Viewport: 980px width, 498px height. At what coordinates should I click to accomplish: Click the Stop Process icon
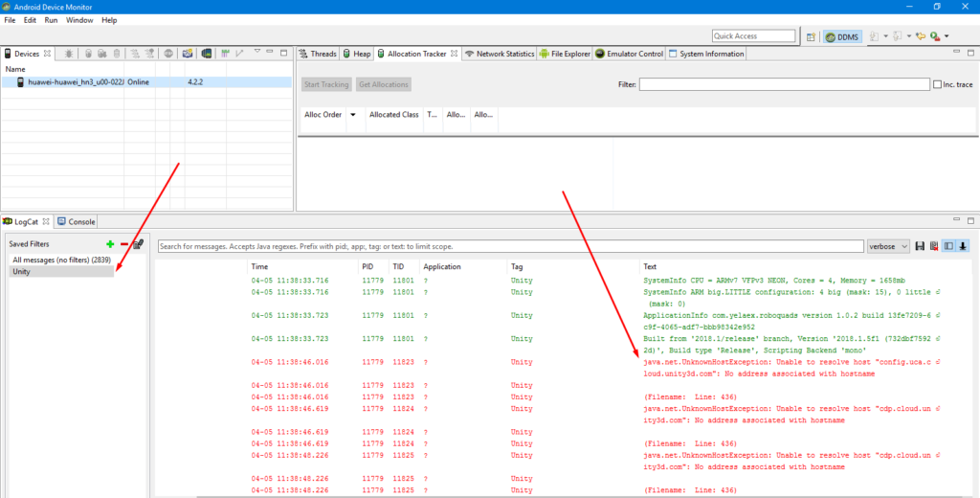point(168,54)
